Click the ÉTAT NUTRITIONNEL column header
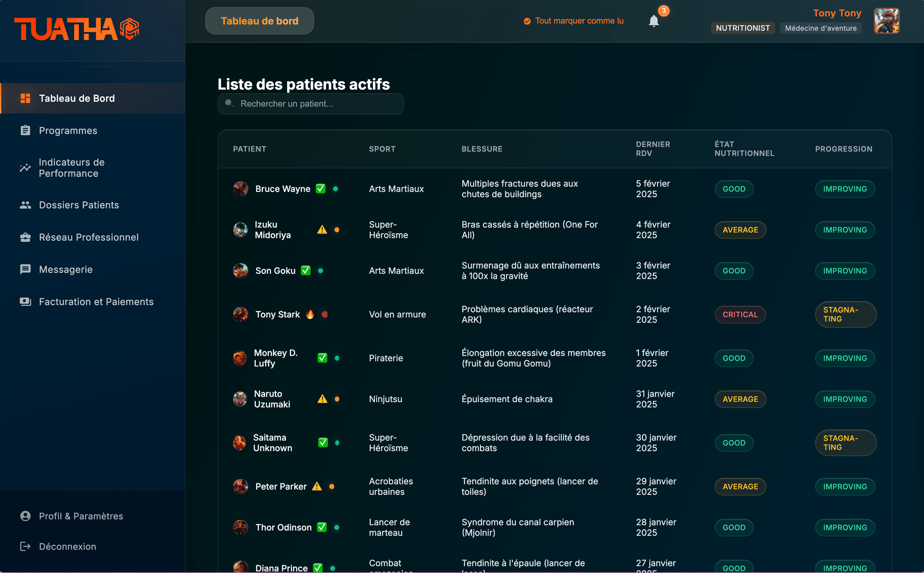 pyautogui.click(x=744, y=149)
